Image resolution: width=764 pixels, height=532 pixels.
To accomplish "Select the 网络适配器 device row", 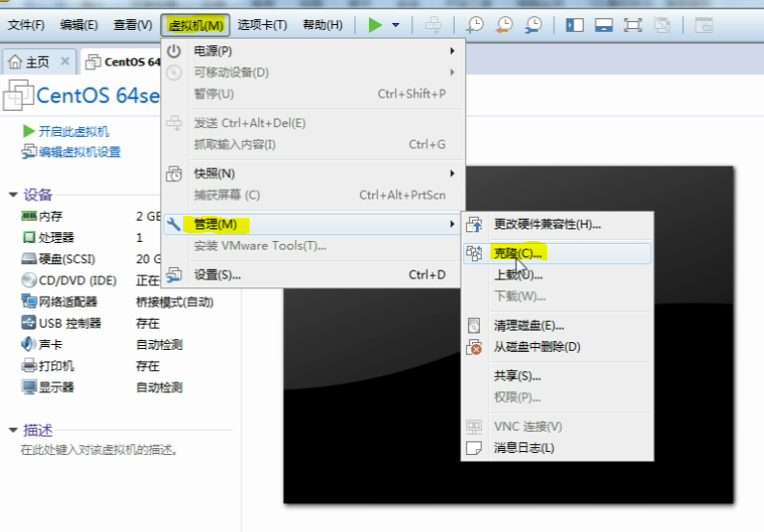I will click(117, 302).
